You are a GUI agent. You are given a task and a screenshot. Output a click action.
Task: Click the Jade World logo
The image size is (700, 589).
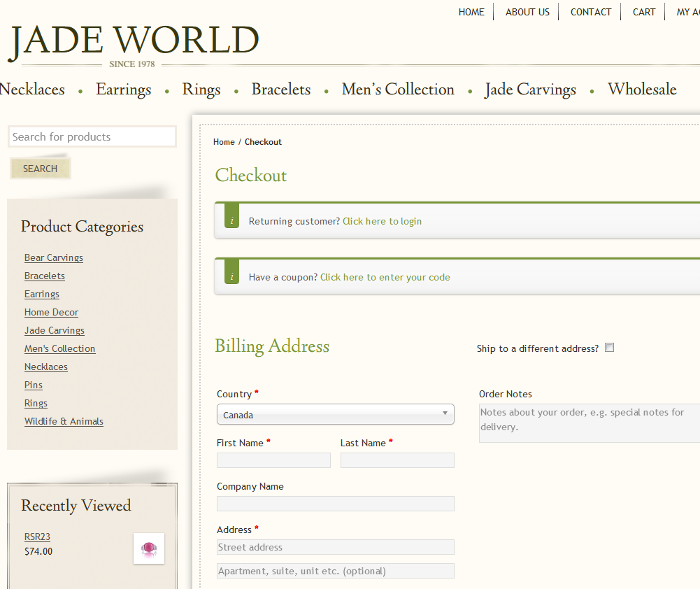134,42
